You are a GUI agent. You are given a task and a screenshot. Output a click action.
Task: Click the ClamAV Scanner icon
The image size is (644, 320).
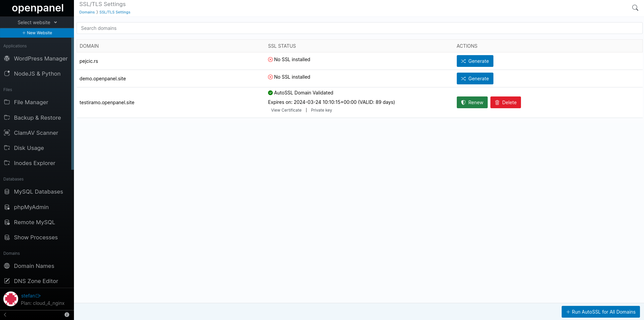[7, 133]
